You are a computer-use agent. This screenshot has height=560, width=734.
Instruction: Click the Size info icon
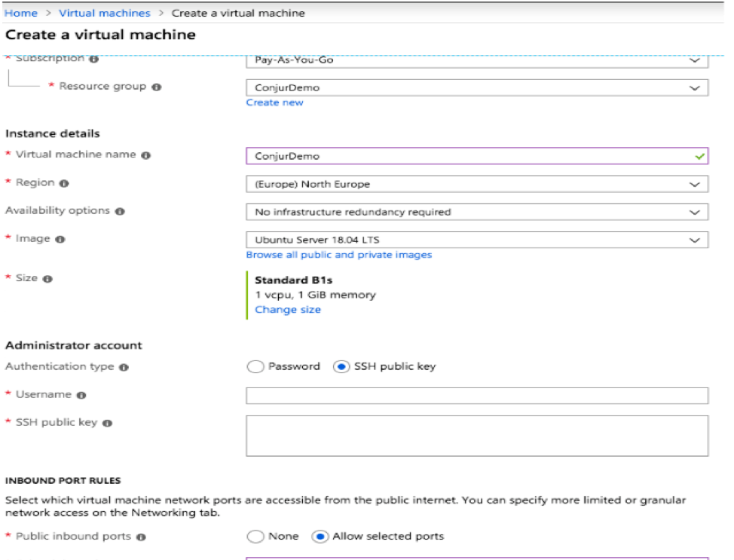click(x=47, y=279)
